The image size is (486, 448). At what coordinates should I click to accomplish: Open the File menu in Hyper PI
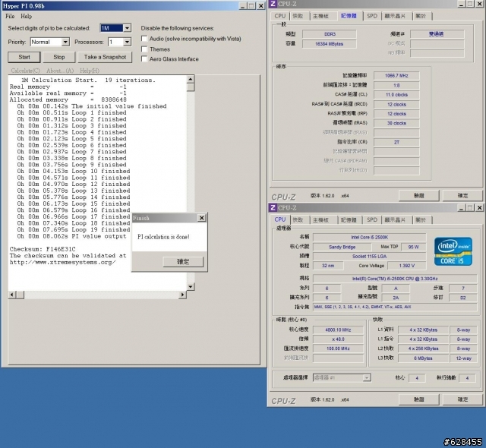point(10,16)
